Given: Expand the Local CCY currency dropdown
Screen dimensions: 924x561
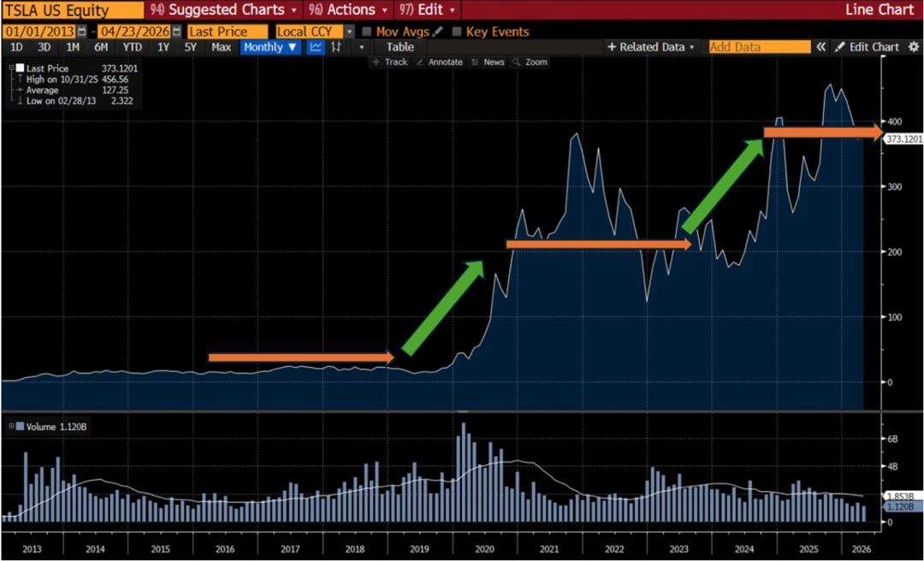Looking at the screenshot, I should (x=351, y=30).
